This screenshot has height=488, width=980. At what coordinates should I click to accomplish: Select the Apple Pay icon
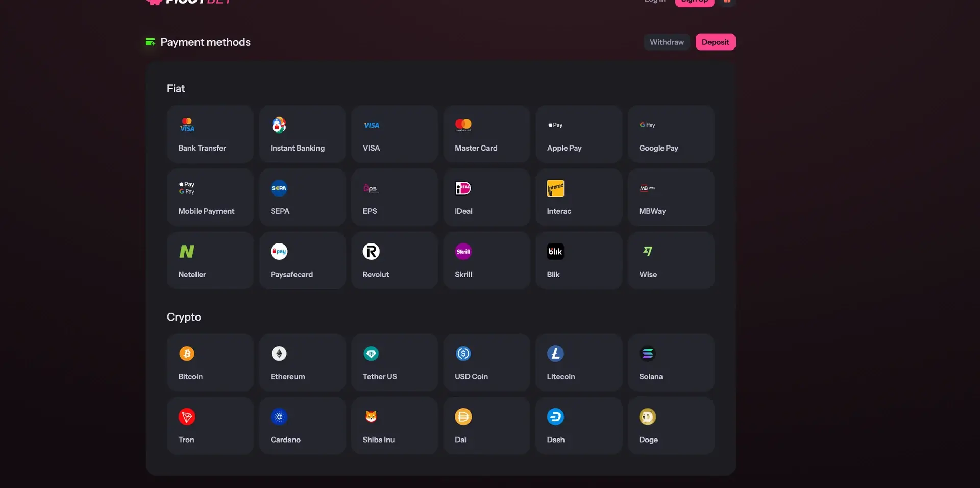(x=555, y=125)
